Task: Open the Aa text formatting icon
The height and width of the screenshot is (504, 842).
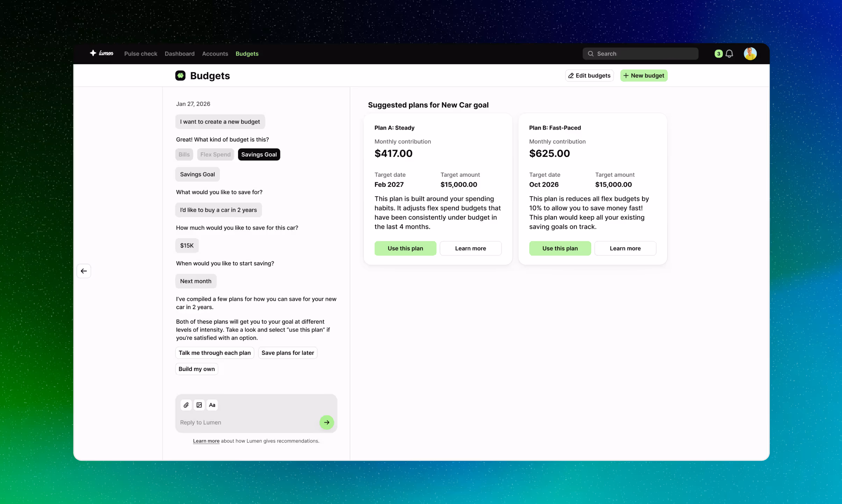Action: click(212, 405)
